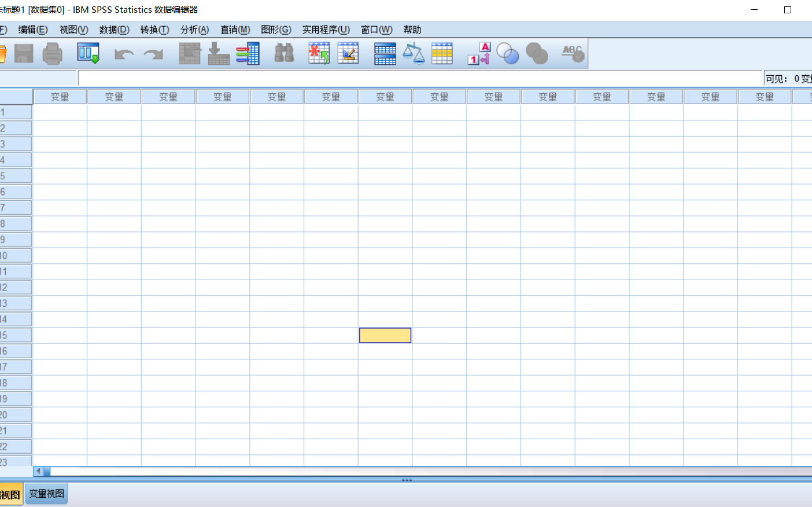Click the Weight cases scale icon

(414, 54)
